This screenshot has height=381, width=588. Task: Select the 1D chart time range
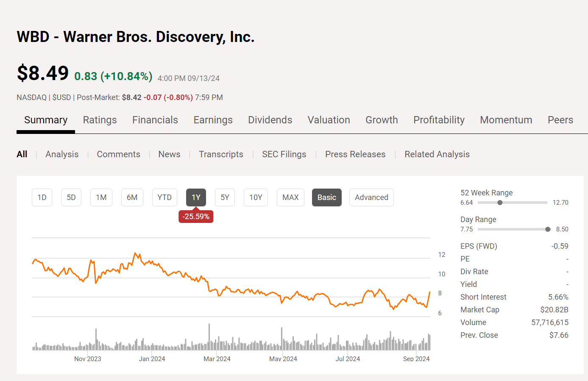[42, 197]
